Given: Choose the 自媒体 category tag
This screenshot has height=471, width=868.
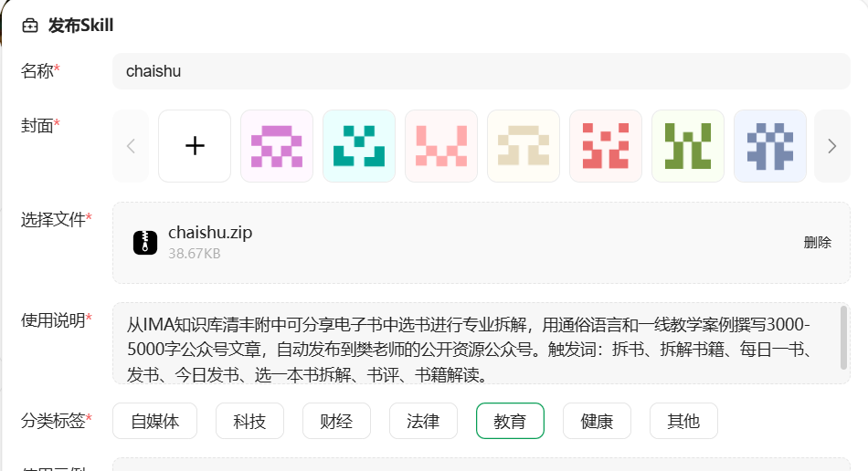Looking at the screenshot, I should (x=155, y=421).
